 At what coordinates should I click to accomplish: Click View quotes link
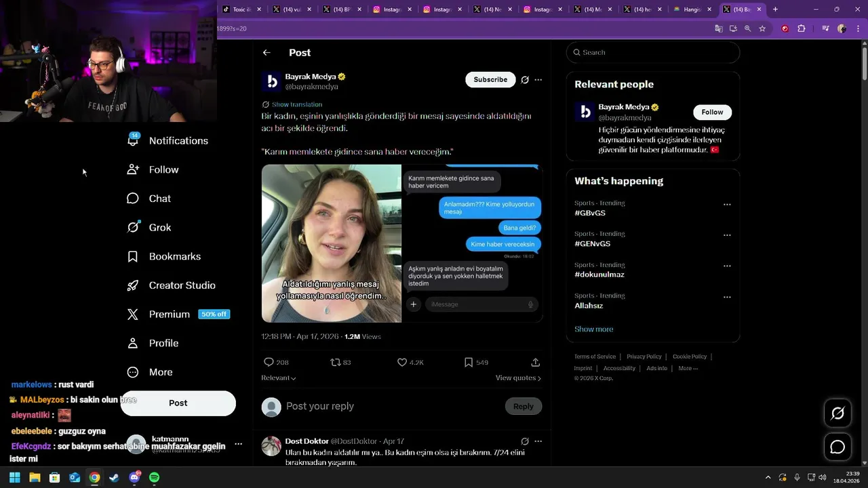[518, 378]
